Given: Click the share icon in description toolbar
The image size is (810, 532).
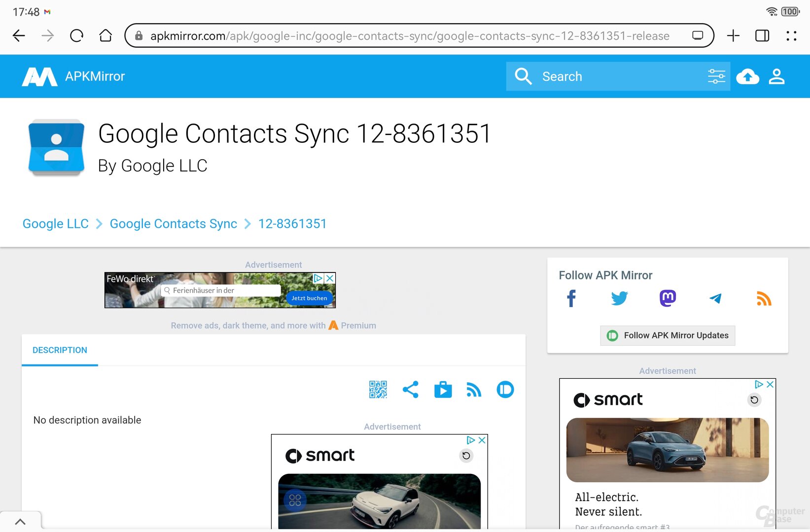Looking at the screenshot, I should 410,390.
